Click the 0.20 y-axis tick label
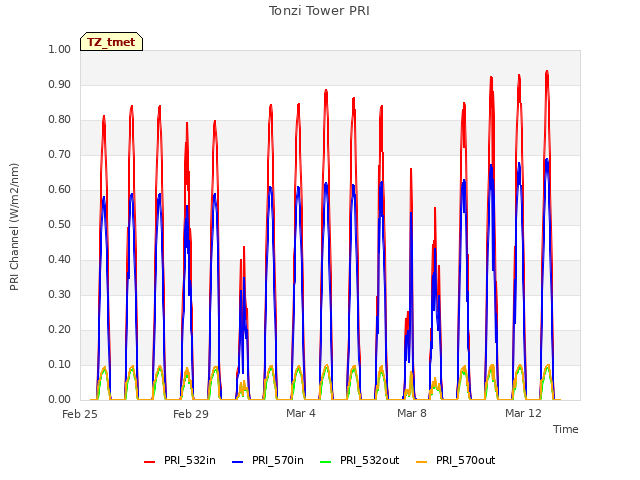Image resolution: width=640 pixels, height=480 pixels. coord(60,329)
